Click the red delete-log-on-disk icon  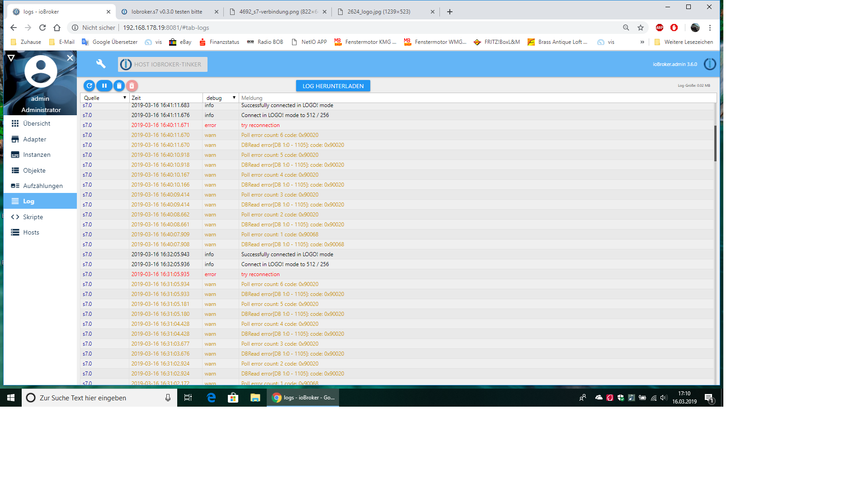132,86
